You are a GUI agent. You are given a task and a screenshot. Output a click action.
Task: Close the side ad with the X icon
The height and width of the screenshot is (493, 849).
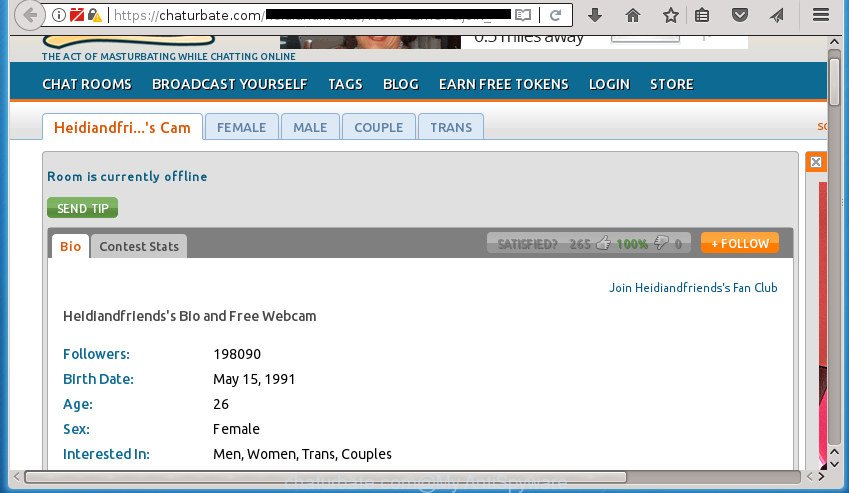[x=816, y=162]
